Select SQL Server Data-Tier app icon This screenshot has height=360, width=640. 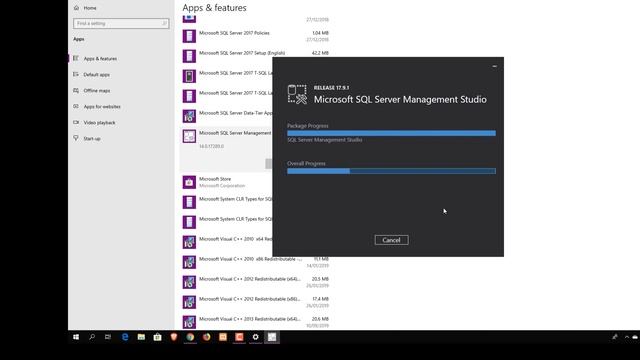pos(189,116)
